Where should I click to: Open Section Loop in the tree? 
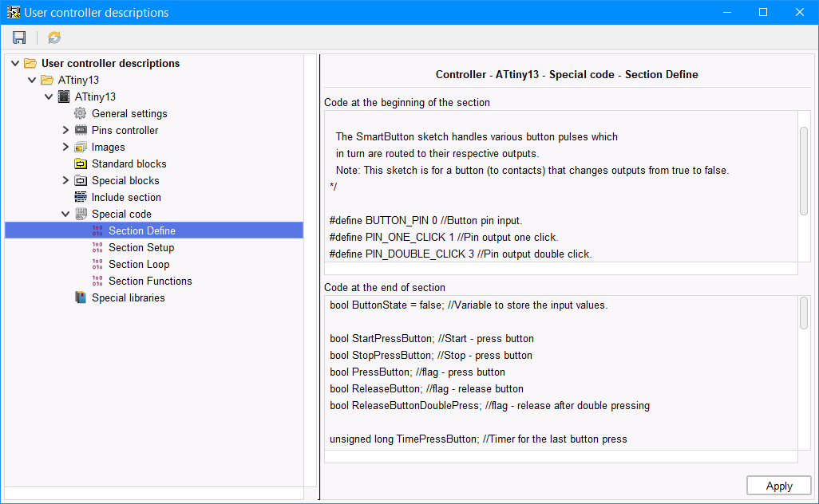click(x=139, y=264)
